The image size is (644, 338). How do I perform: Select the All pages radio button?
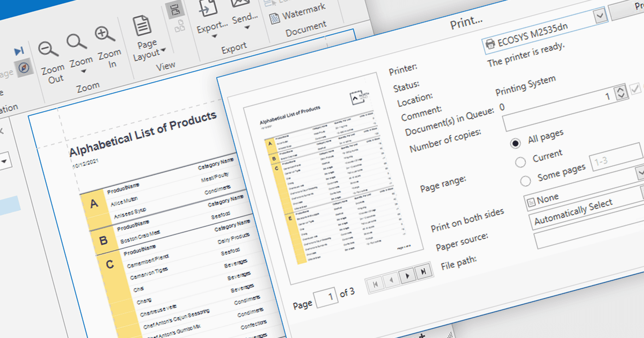(516, 143)
